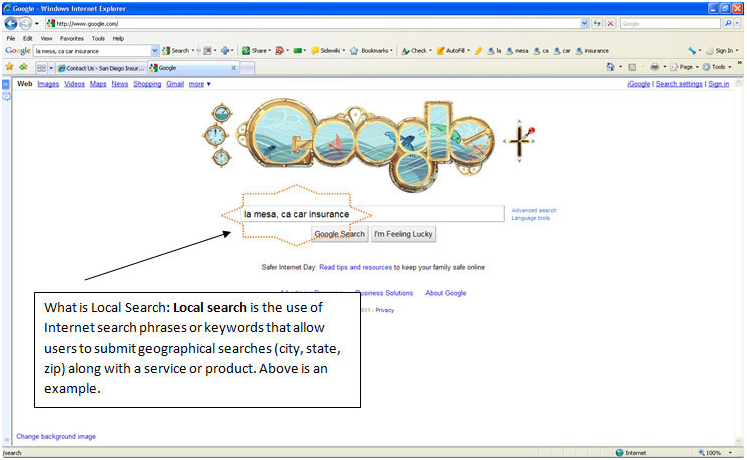The height and width of the screenshot is (460, 747).
Task: Open the Tools menu in menu bar
Action: tap(98, 39)
